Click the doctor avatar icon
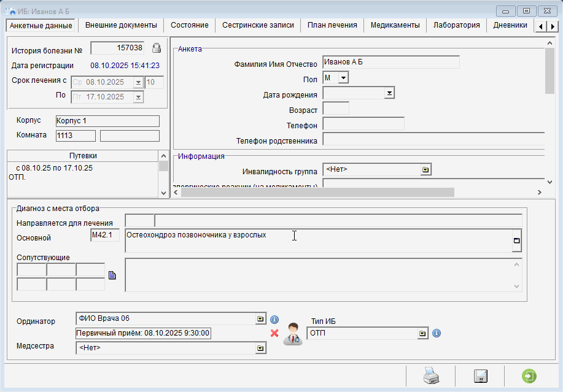563x392 pixels. (x=292, y=334)
